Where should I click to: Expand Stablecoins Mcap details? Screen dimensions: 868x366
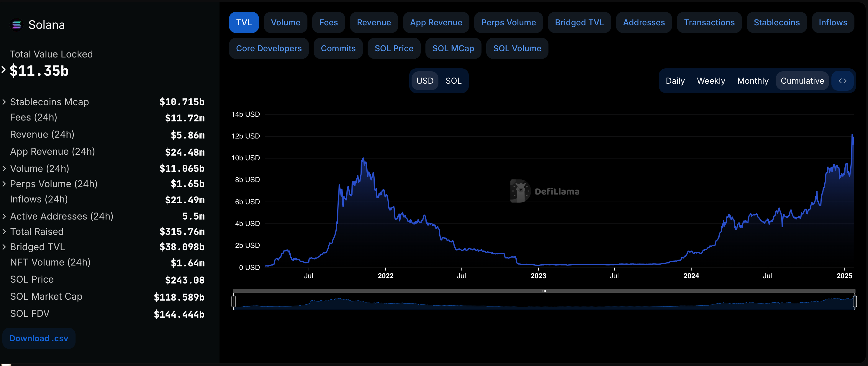4,102
